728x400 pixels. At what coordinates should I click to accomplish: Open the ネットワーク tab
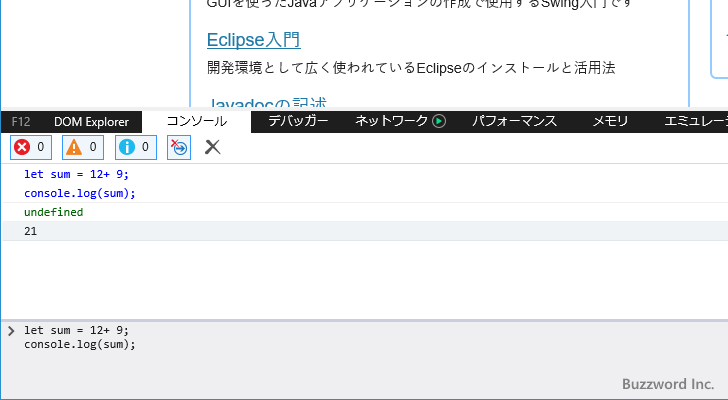coord(391,121)
